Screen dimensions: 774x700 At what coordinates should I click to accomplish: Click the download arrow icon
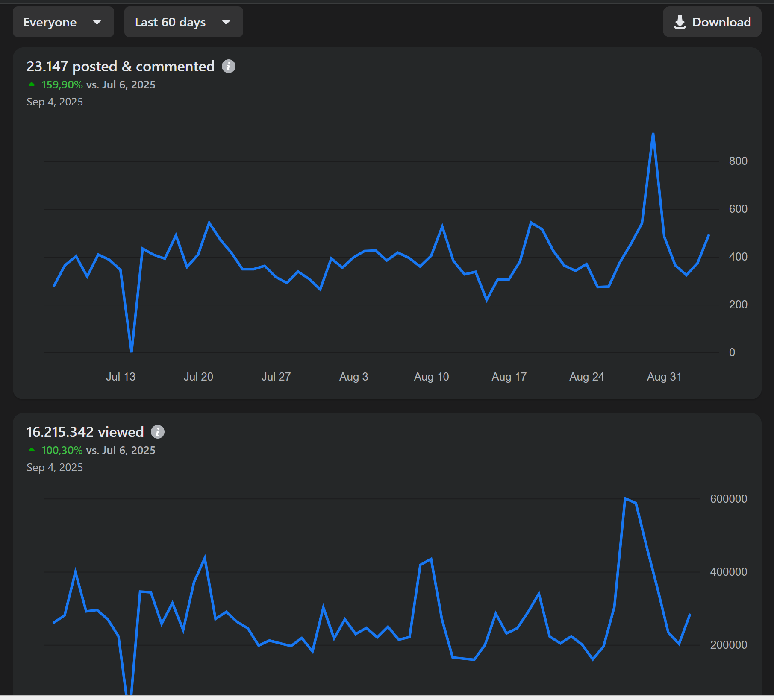point(680,22)
